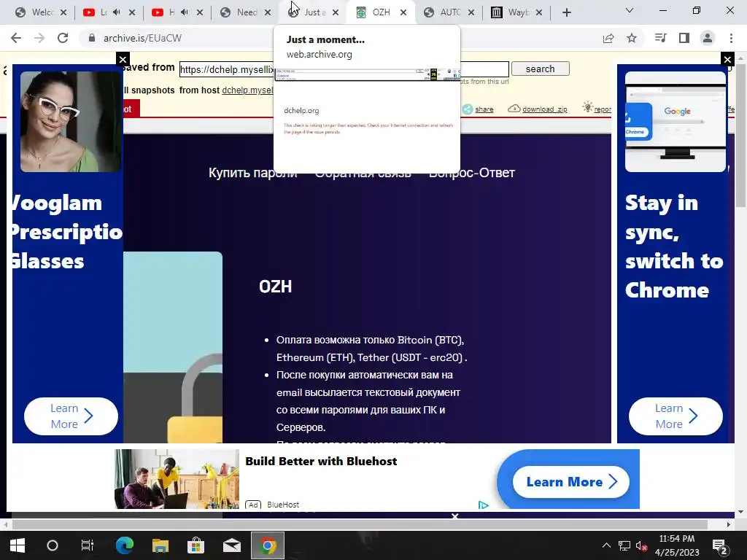747x560 pixels.
Task: Open the Купить пароли menu item
Action: click(253, 172)
